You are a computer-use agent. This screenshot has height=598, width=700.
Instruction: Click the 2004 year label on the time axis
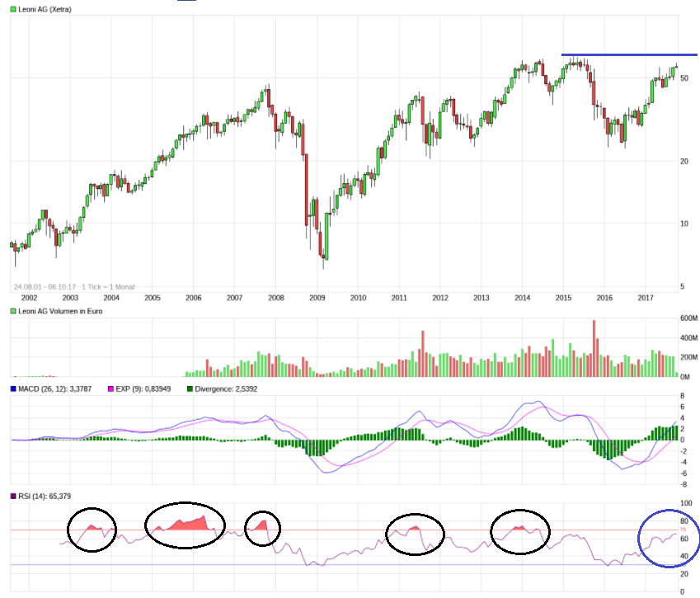(x=111, y=298)
